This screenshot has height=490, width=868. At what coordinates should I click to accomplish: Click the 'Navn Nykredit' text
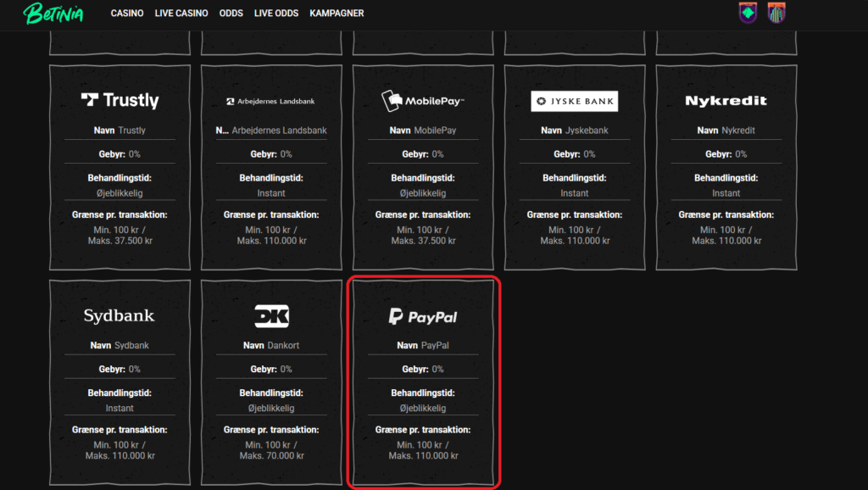(x=726, y=131)
